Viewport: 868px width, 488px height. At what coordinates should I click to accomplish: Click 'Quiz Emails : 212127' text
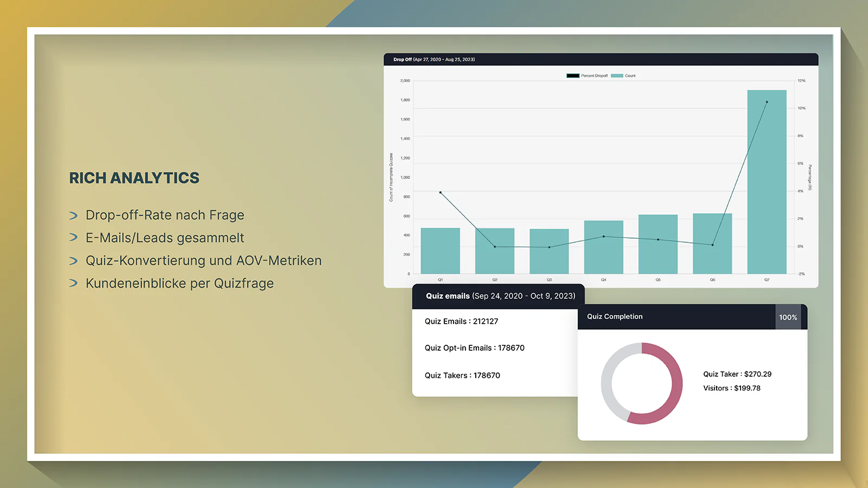(461, 322)
